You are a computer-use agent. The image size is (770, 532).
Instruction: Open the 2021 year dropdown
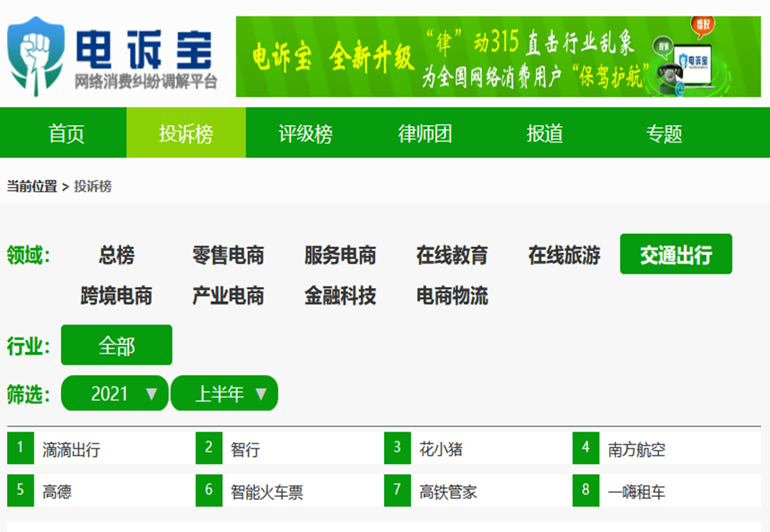(115, 393)
